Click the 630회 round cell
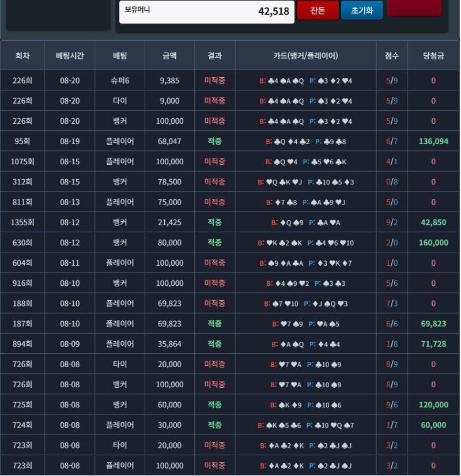The width and height of the screenshot is (461, 476). coord(22,243)
